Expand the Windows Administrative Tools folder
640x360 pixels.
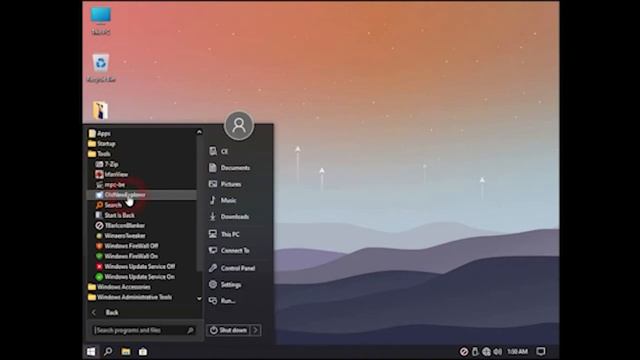(130, 297)
